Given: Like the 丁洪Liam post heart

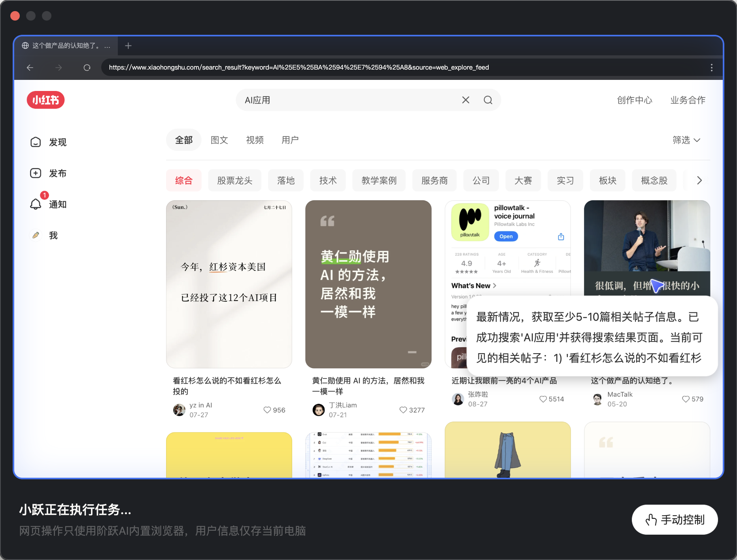Looking at the screenshot, I should coord(403,410).
